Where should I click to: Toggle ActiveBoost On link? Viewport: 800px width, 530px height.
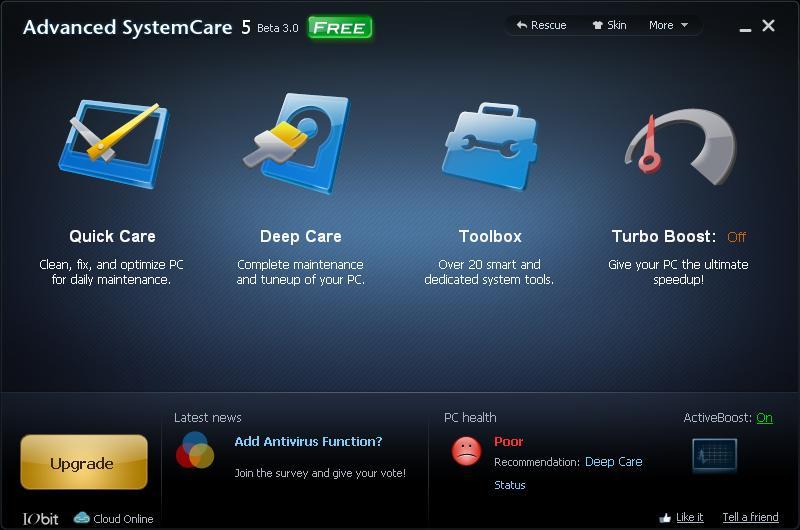[x=764, y=418]
